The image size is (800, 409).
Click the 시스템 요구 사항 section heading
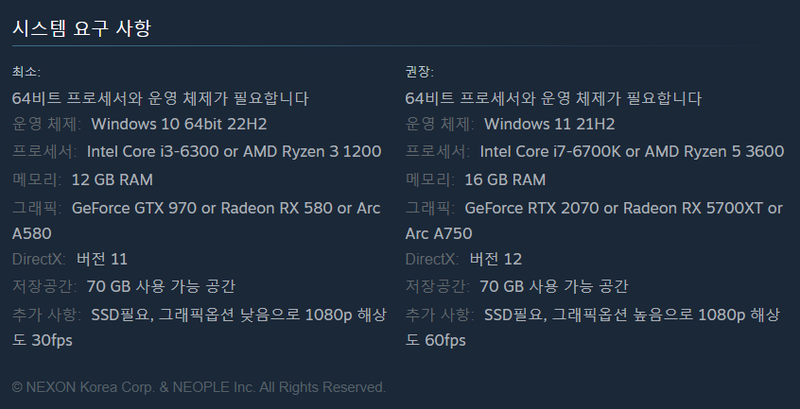[81, 28]
